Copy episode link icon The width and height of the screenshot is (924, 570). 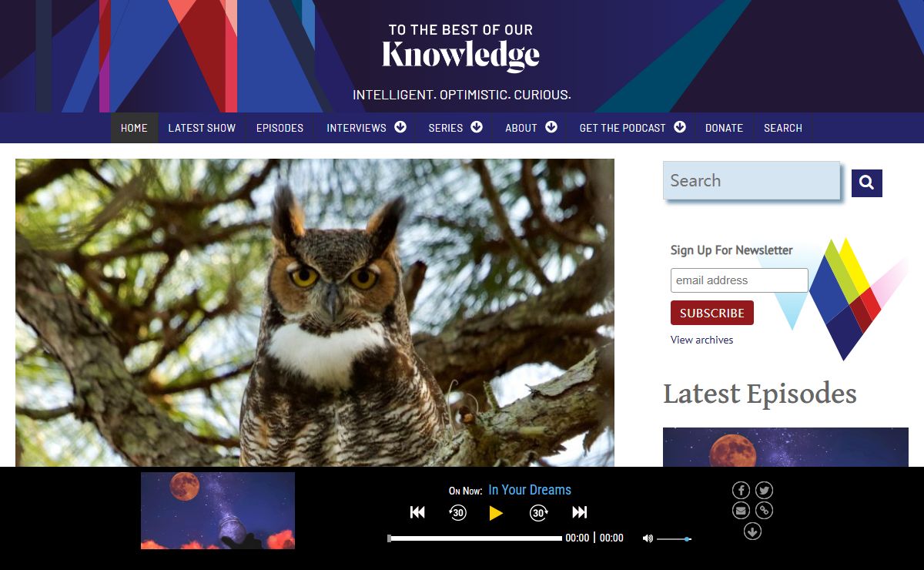tap(764, 510)
